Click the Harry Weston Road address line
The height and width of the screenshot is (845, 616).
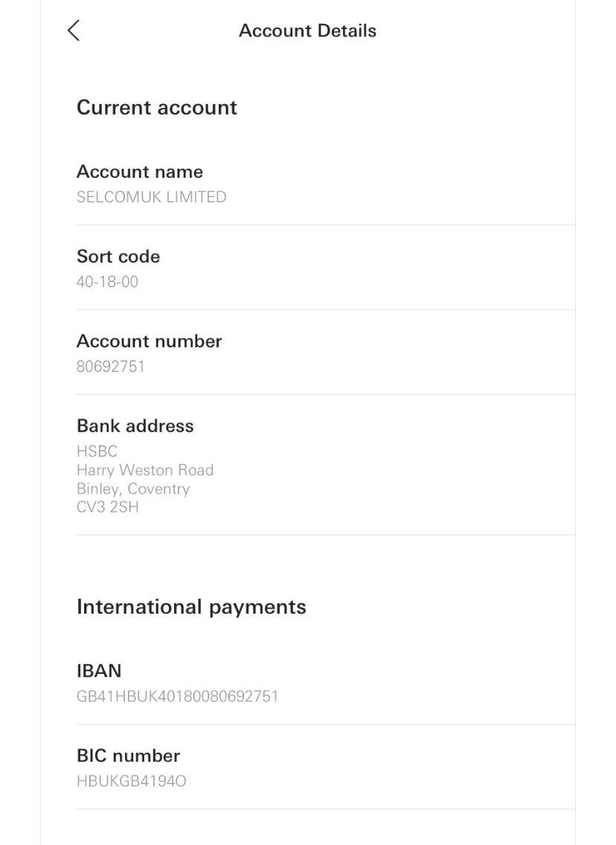pyautogui.click(x=145, y=470)
